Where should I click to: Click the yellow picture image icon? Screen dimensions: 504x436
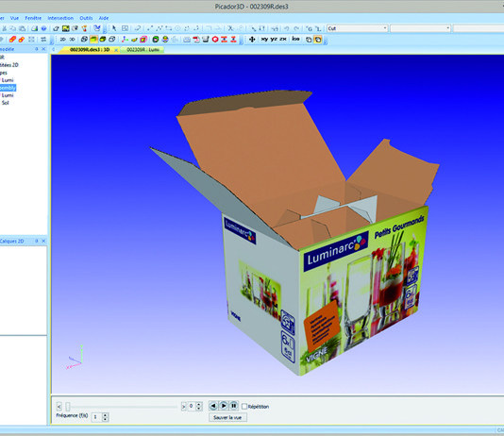coord(65,28)
